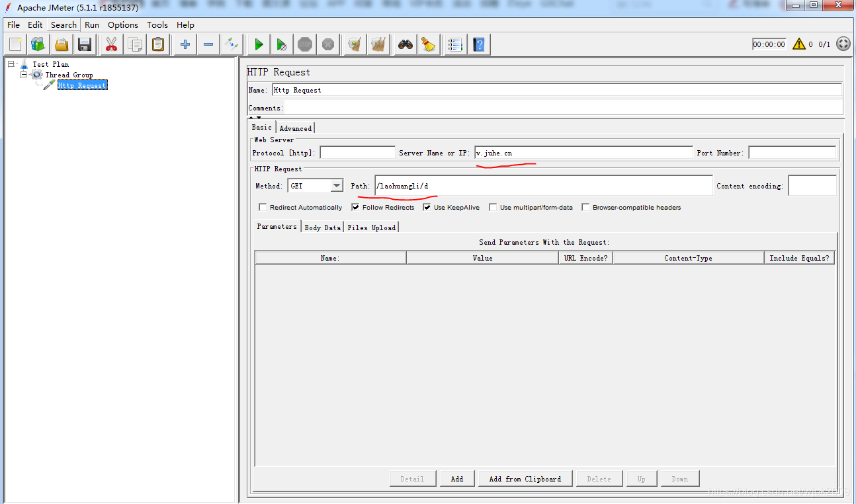Paste from clipboard toolbar icon
Image resolution: width=856 pixels, height=504 pixels.
pyautogui.click(x=158, y=44)
